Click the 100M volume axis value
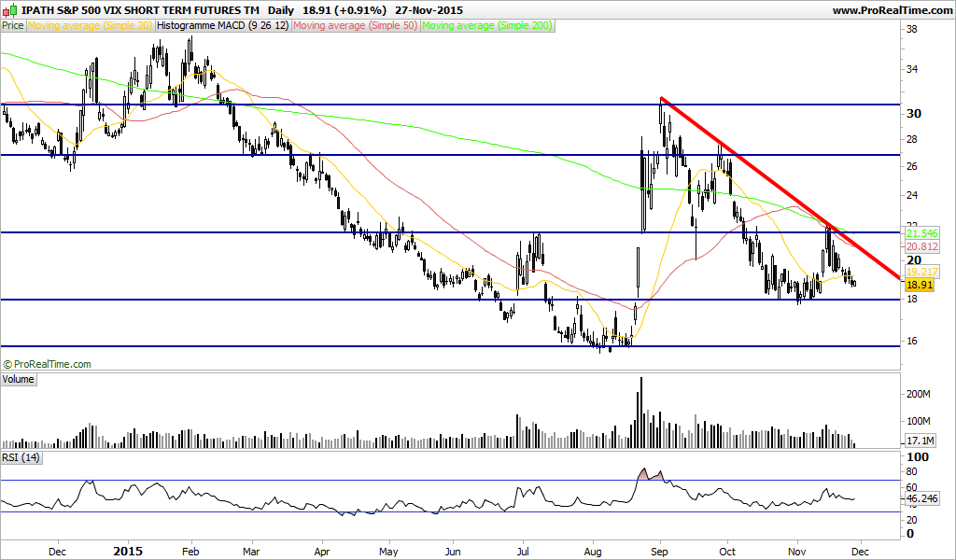Screen dimensions: 956x560 (x=919, y=421)
